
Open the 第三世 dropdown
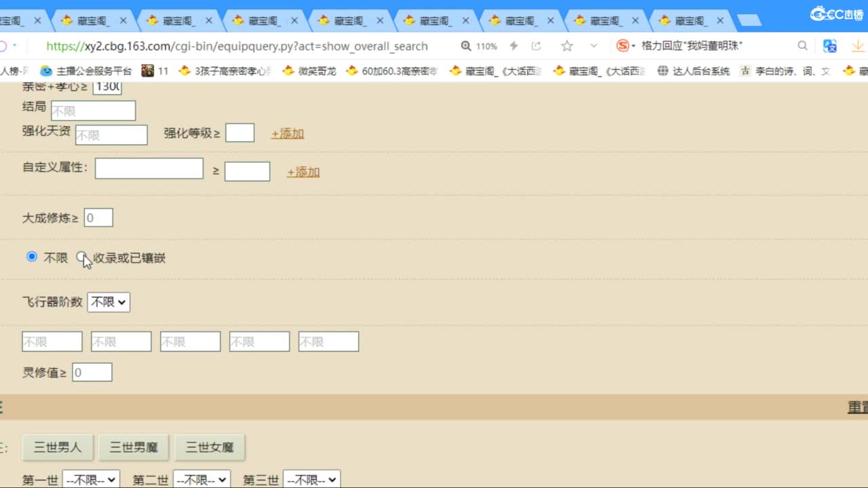tap(311, 479)
